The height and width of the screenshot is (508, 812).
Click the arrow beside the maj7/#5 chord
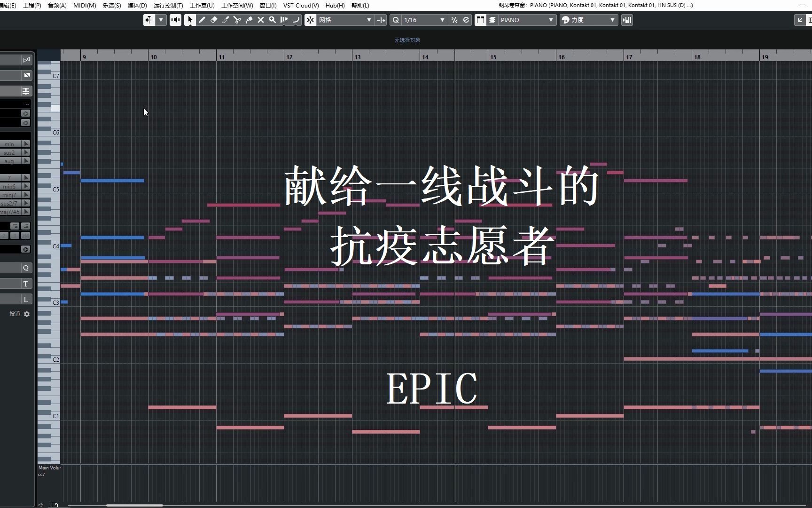pos(26,212)
